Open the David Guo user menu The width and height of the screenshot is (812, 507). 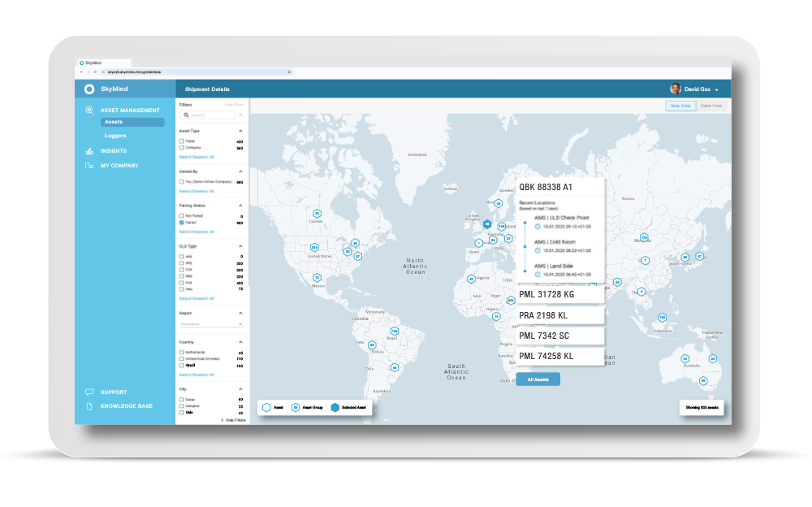click(x=699, y=89)
